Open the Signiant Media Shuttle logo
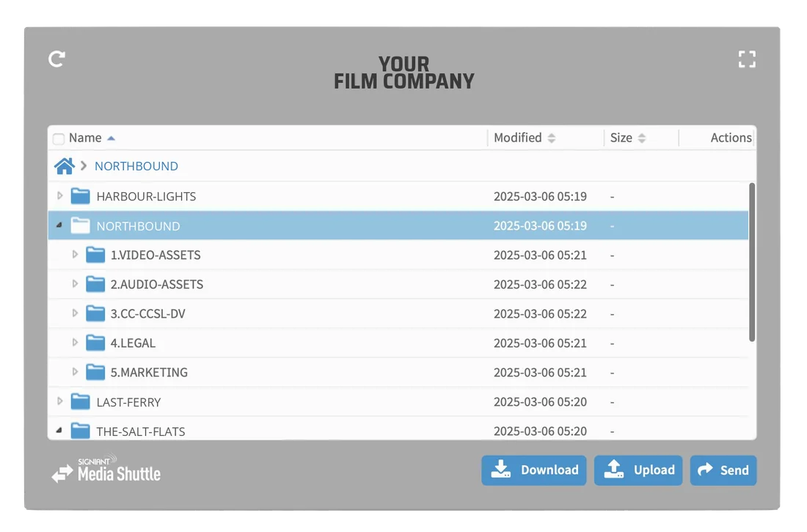 click(x=106, y=468)
